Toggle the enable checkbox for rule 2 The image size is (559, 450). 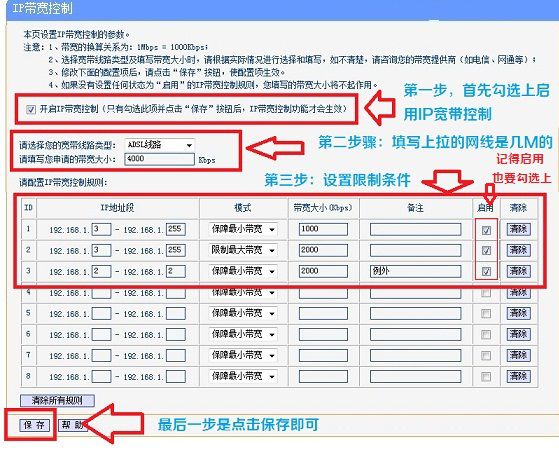click(486, 251)
